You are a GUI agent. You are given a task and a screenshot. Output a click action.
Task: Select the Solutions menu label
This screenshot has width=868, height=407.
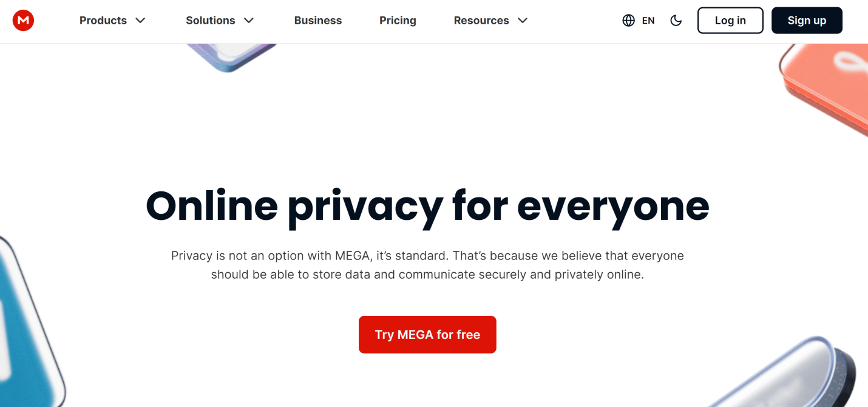point(210,21)
